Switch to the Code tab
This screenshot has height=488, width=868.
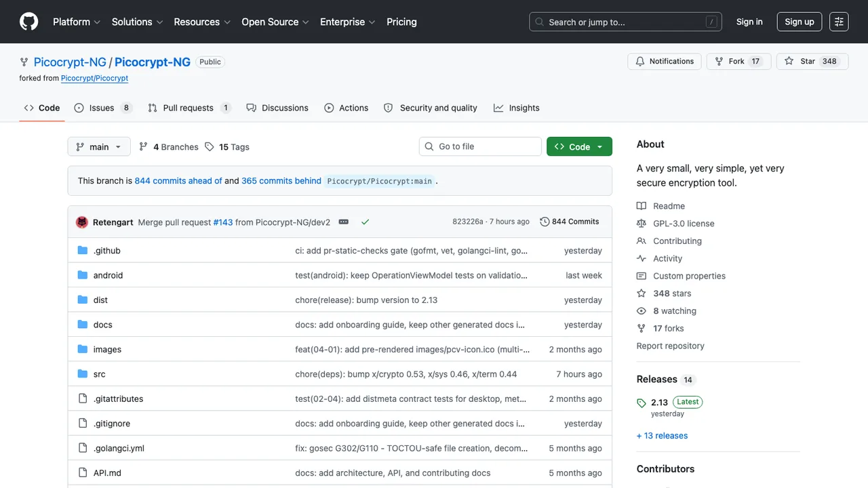42,108
